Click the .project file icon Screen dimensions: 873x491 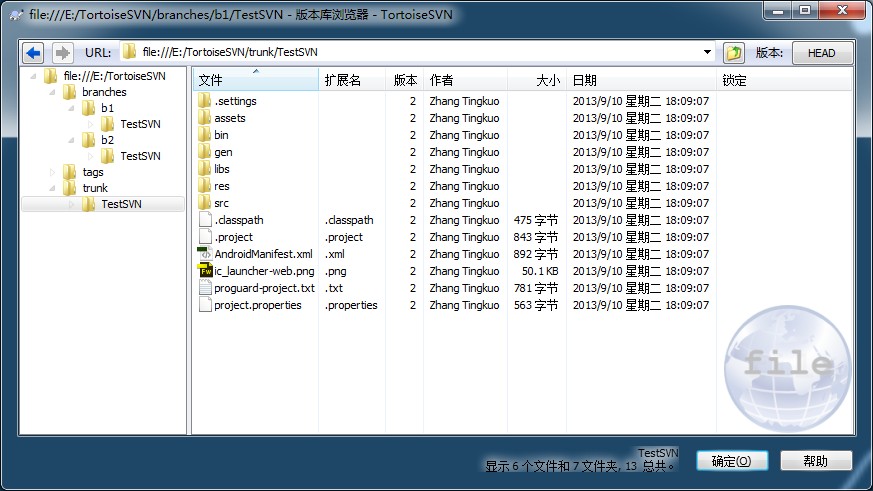pyautogui.click(x=205, y=237)
